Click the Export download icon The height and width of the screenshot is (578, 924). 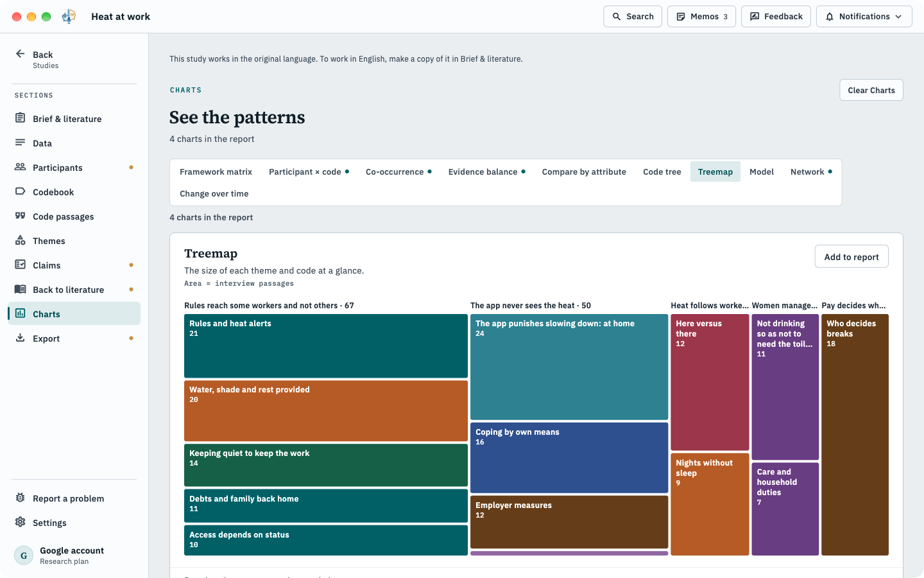pyautogui.click(x=21, y=338)
